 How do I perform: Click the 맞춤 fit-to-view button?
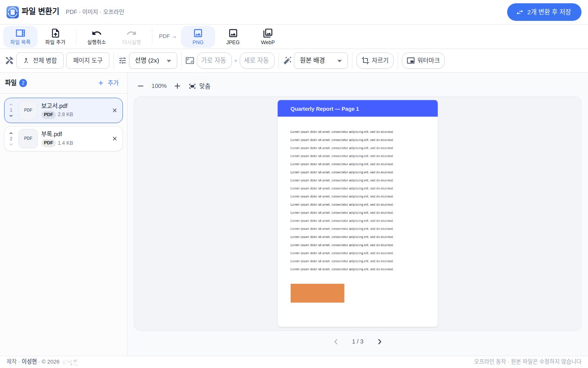click(200, 86)
